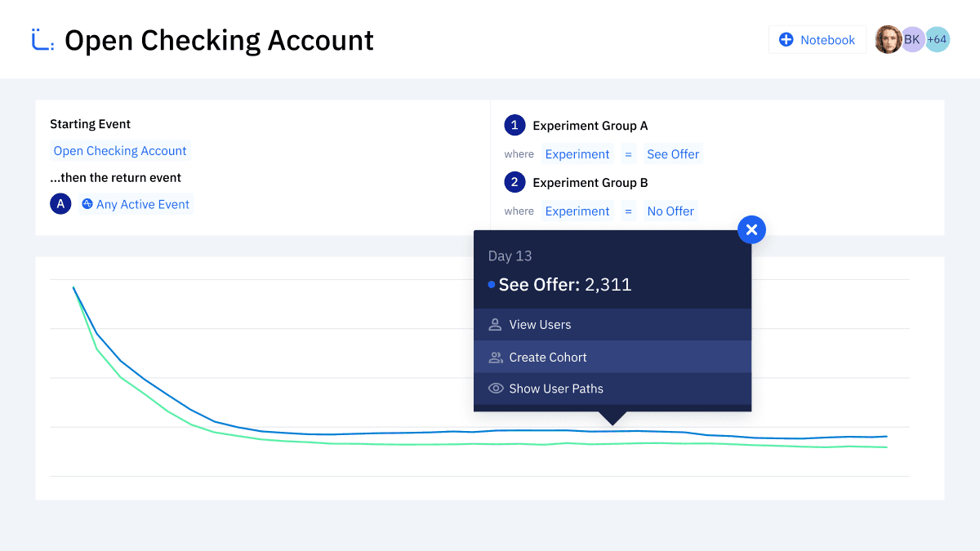This screenshot has height=551, width=980.
Task: Click the Create Cohort people icon
Action: (496, 358)
